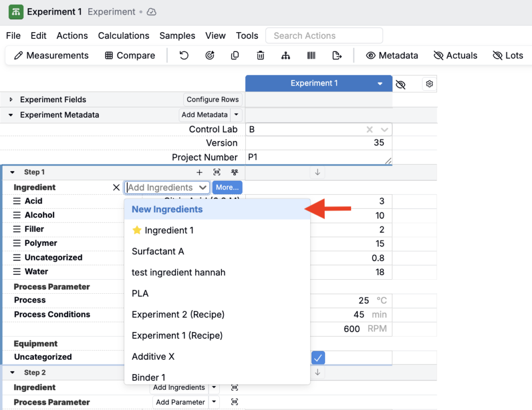Collapse the Step 1 section

point(12,172)
